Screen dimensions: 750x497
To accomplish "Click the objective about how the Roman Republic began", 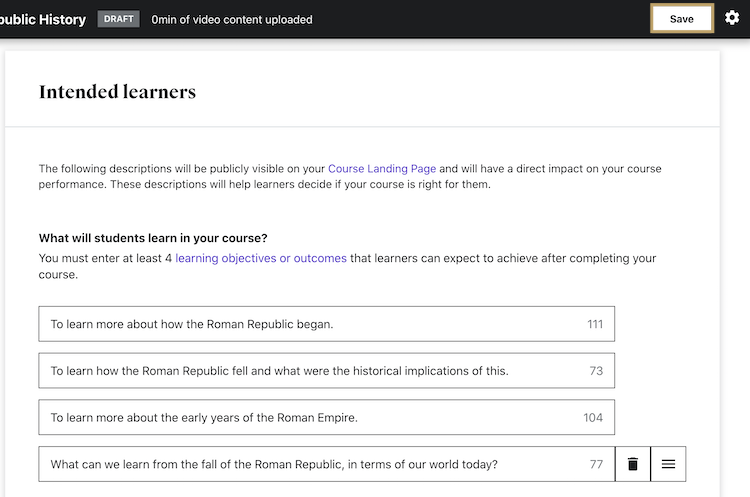I will [x=310, y=324].
